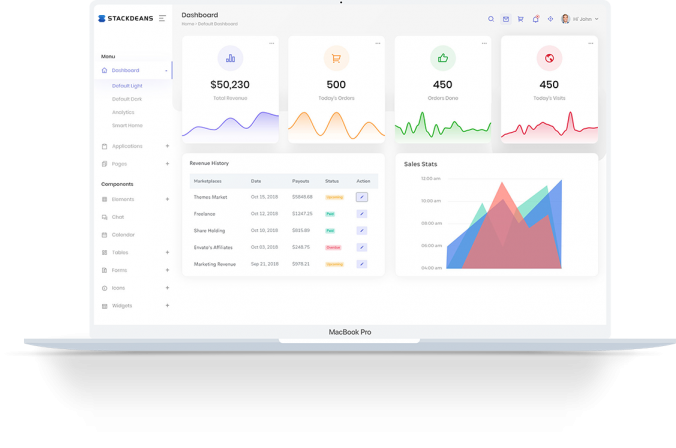Expand the Tables plus sign
676x448 pixels.
click(167, 252)
